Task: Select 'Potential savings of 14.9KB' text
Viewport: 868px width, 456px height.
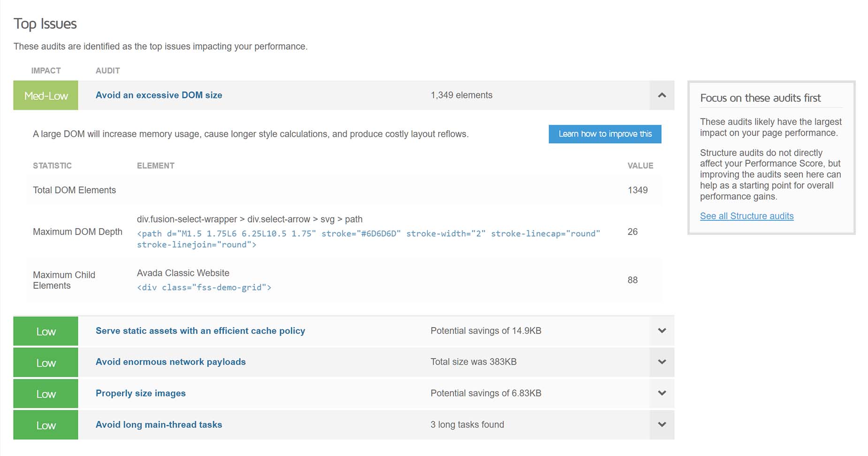Action: click(486, 331)
